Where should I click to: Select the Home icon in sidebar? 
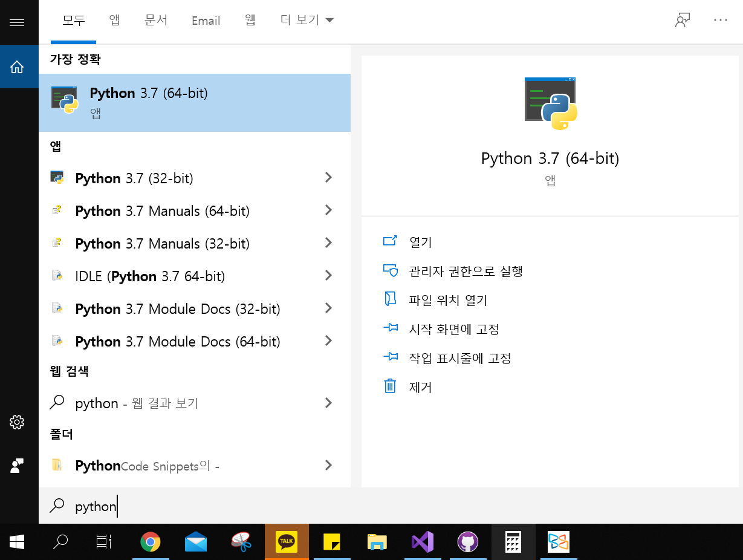point(17,67)
